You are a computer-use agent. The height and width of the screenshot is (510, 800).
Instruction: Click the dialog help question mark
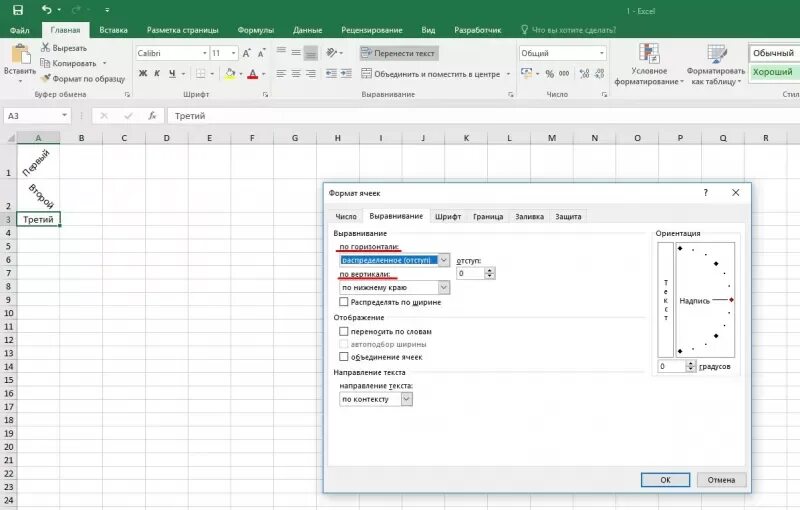(706, 193)
